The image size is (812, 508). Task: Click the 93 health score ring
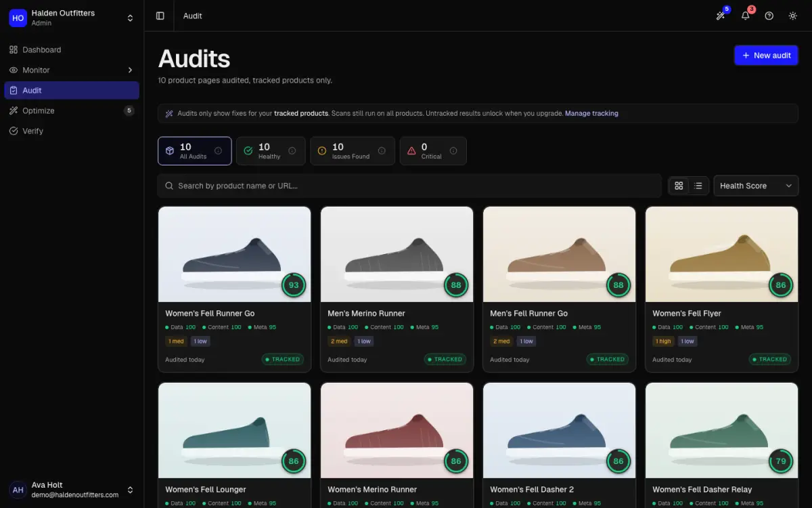coord(294,285)
